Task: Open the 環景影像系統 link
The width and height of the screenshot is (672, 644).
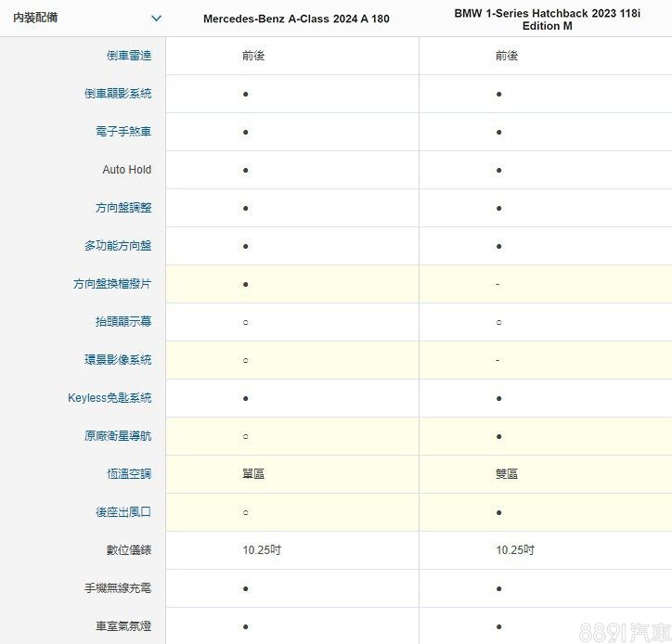Action: click(x=118, y=360)
